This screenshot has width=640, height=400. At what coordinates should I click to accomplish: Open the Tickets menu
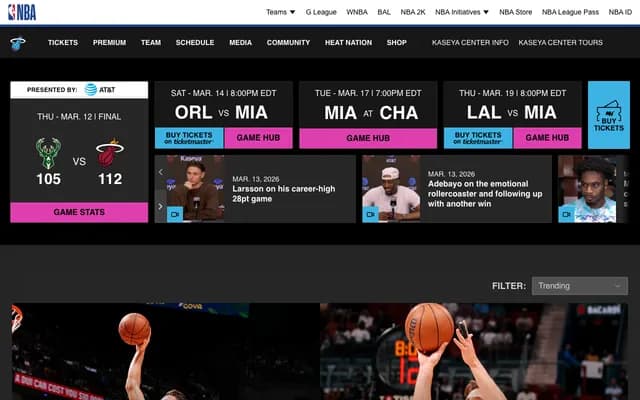[x=63, y=42]
